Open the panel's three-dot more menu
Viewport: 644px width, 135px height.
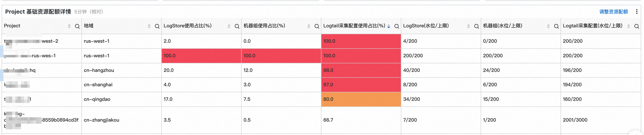point(636,12)
